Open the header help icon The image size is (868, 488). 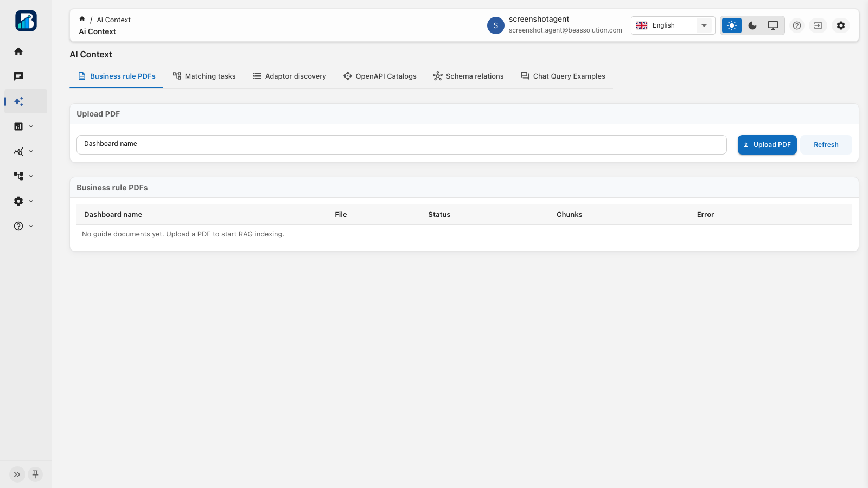point(797,25)
